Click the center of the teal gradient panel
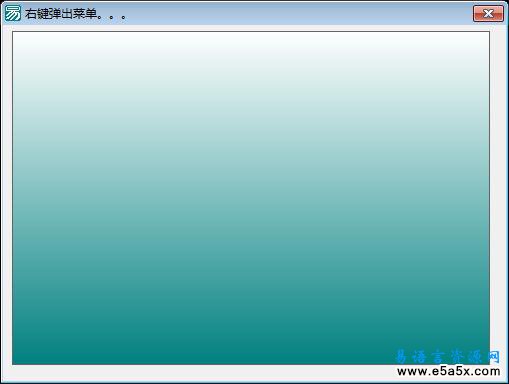Viewport: 509px width, 384px height. tap(251, 198)
